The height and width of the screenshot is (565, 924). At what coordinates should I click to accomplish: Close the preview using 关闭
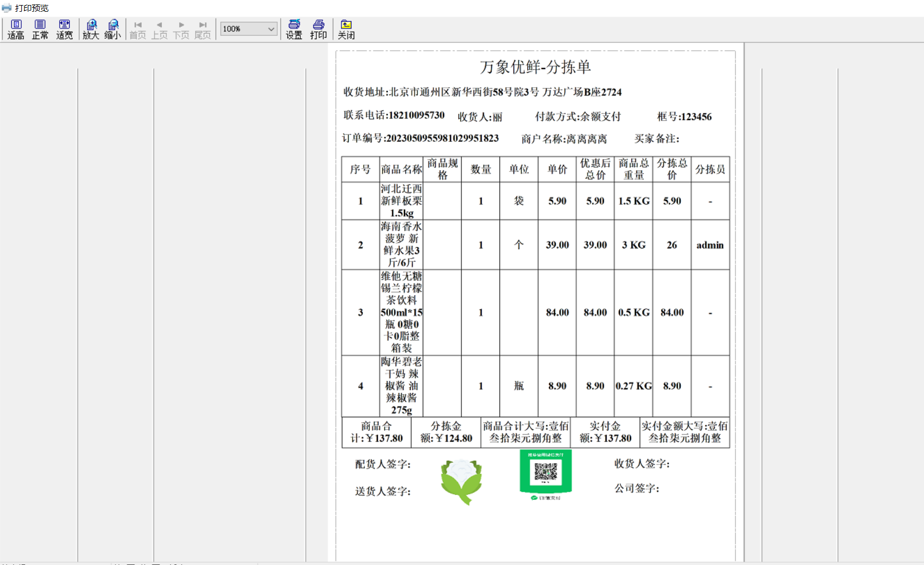pos(346,29)
